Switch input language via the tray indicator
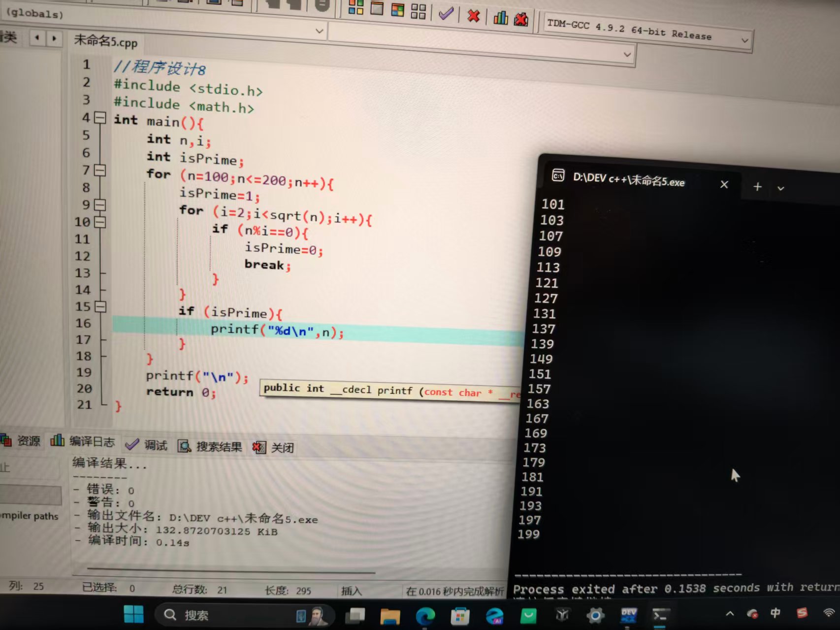Image resolution: width=840 pixels, height=630 pixels. 775,614
